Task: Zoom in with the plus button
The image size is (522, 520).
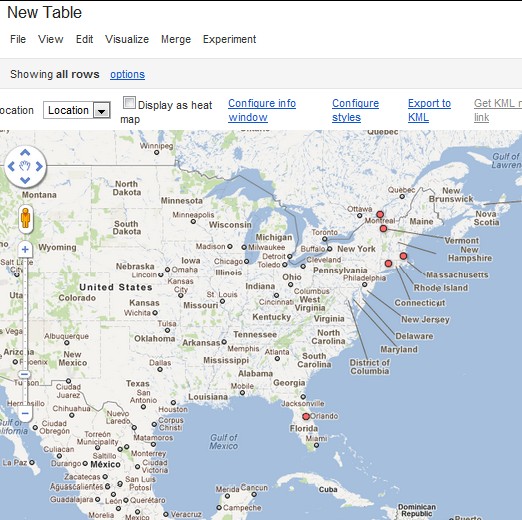Action: [x=25, y=249]
